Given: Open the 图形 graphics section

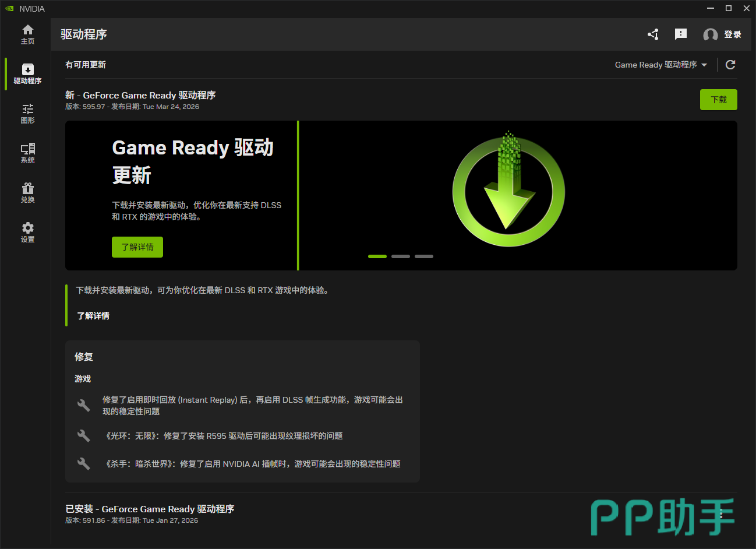Looking at the screenshot, I should click(x=27, y=114).
